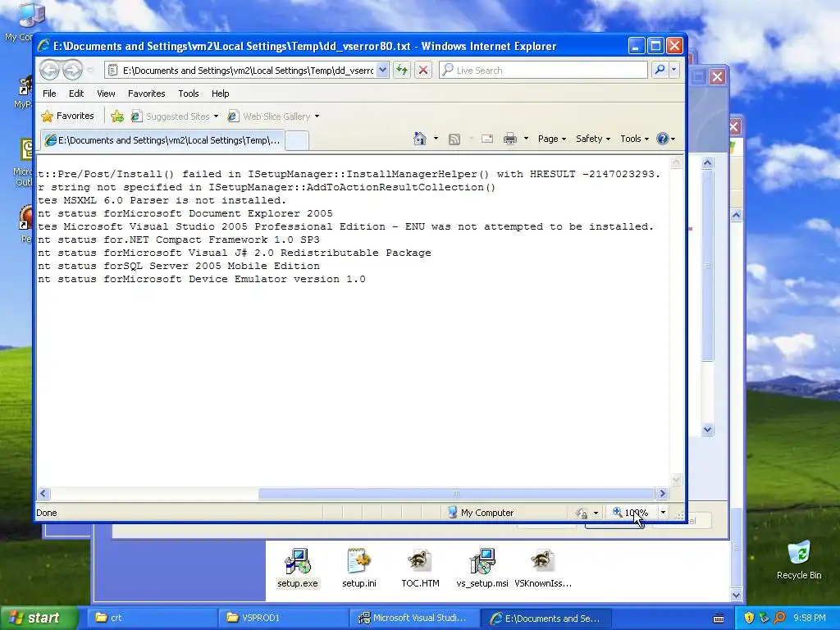This screenshot has height=630, width=840.
Task: Switch to VSPROD1 folder taskbar button
Action: pyautogui.click(x=283, y=618)
